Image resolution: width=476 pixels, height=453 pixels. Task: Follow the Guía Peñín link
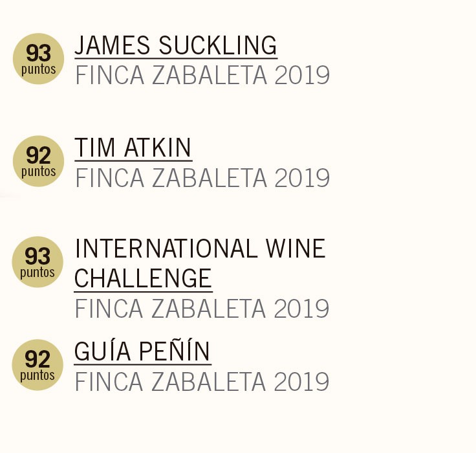(142, 352)
